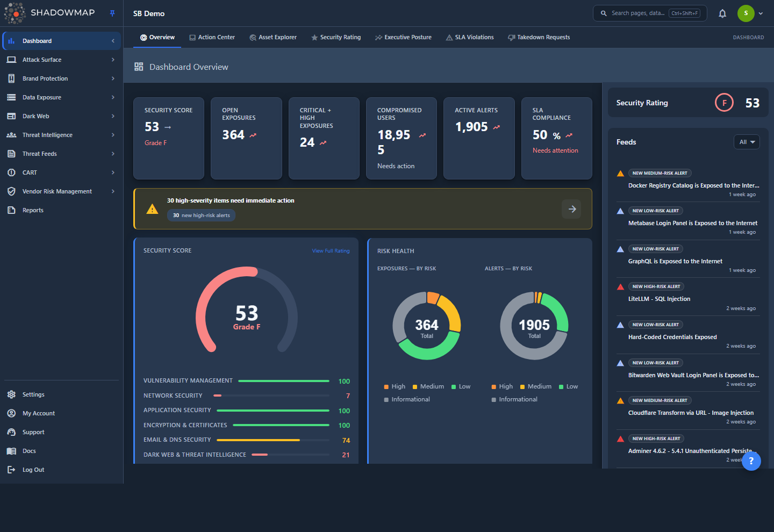Click the Network Security score bar

tap(271, 396)
